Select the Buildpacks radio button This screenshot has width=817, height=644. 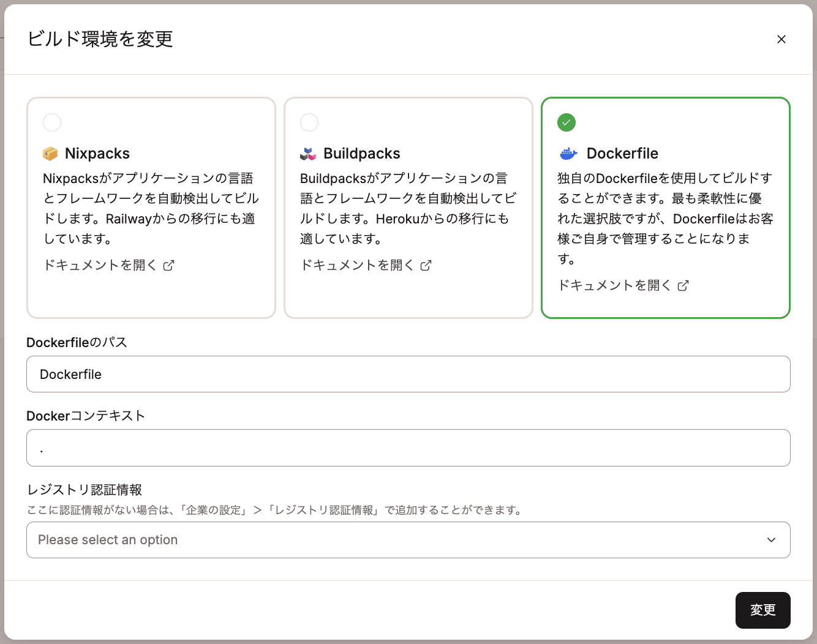tap(309, 122)
